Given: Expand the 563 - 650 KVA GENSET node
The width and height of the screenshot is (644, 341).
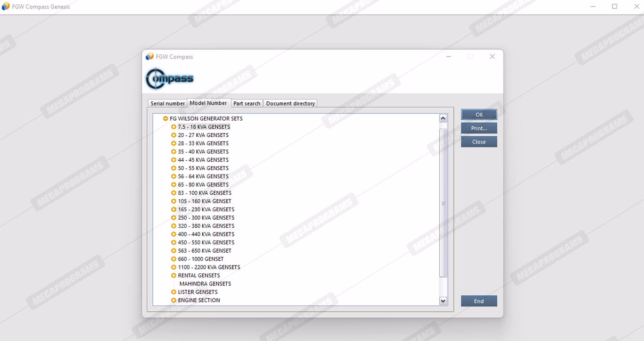Looking at the screenshot, I should 173,251.
